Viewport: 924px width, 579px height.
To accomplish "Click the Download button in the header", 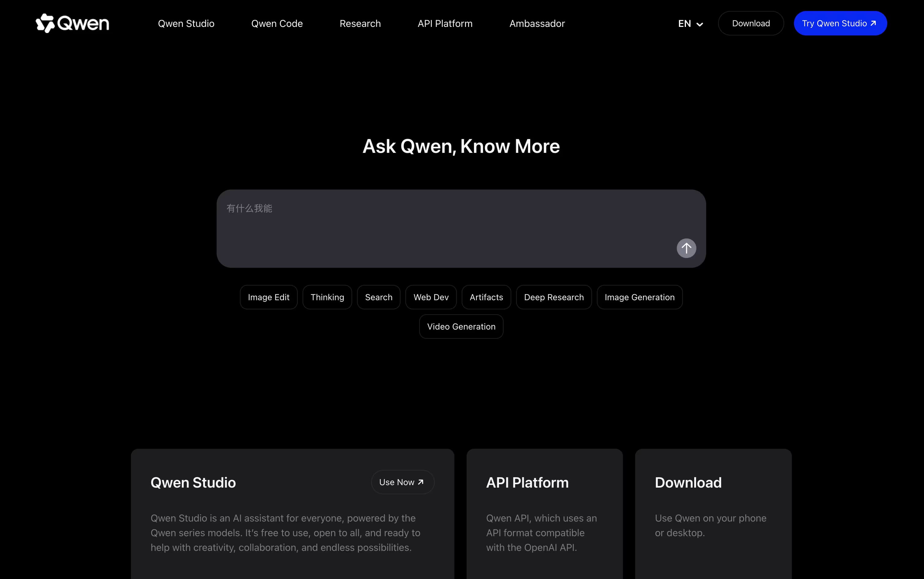I will point(751,23).
